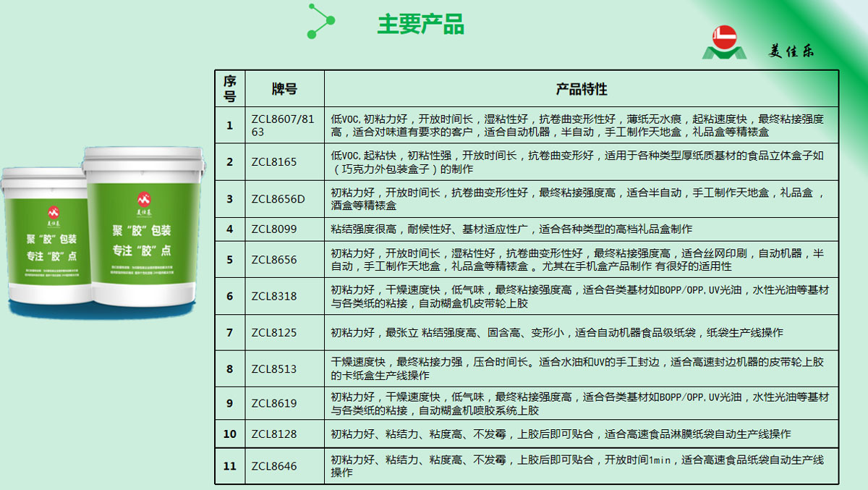Click the ZCL8318 model cell
The width and height of the screenshot is (868, 490).
[274, 296]
